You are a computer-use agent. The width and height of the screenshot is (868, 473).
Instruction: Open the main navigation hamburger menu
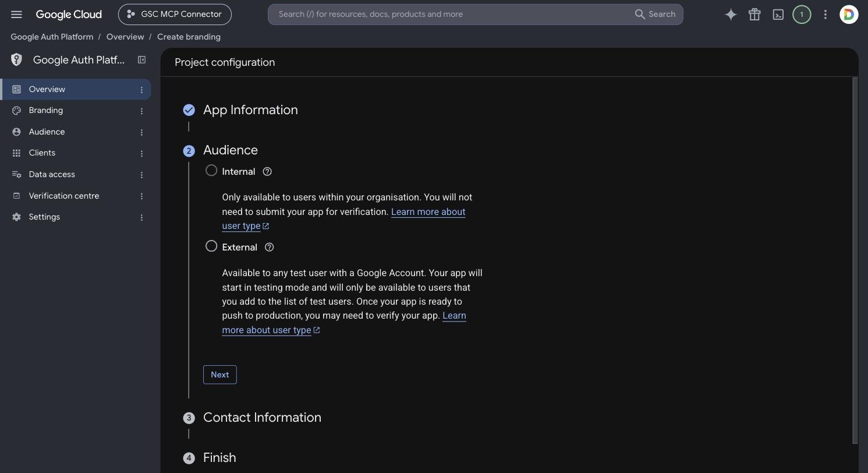pyautogui.click(x=16, y=15)
